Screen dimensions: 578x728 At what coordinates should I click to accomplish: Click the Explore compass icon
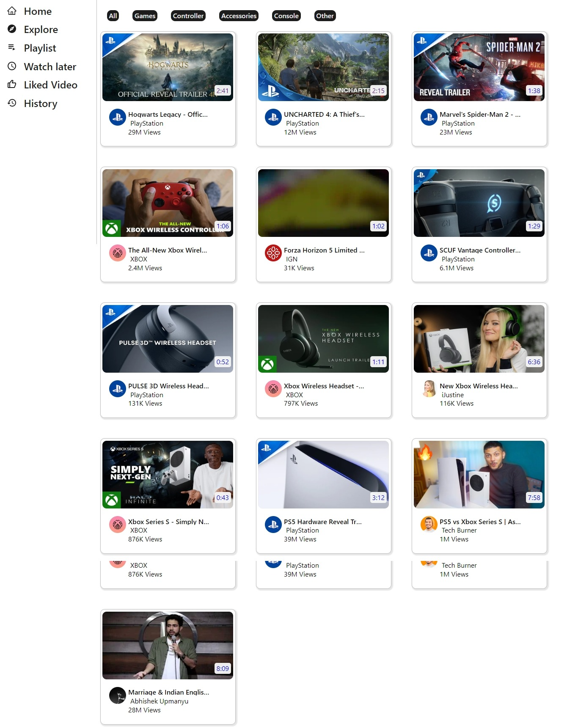click(x=12, y=29)
